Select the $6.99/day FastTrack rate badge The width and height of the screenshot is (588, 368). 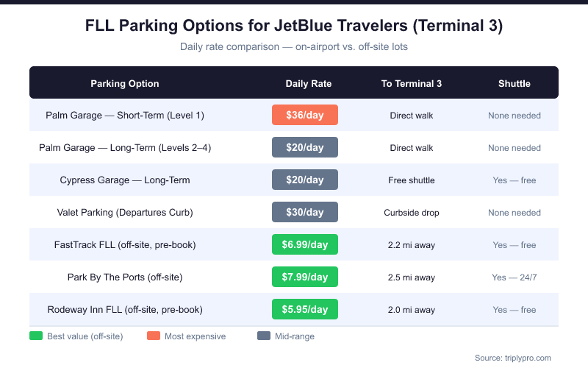305,245
